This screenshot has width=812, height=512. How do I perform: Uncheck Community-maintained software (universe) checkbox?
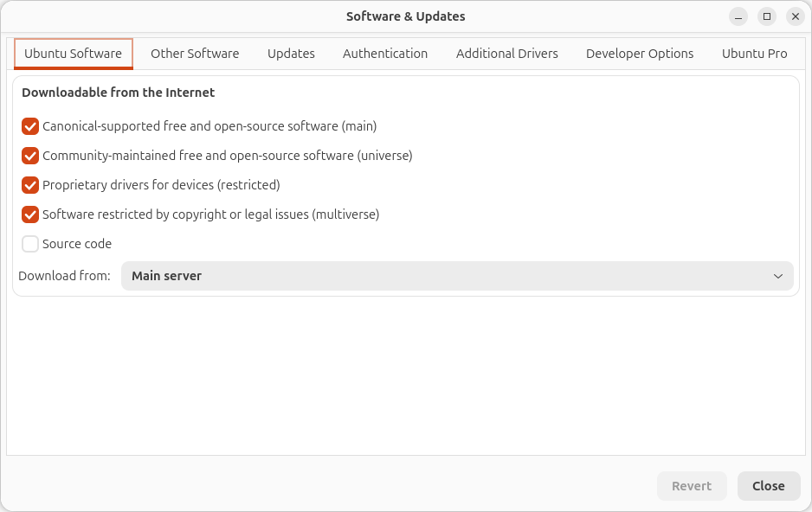click(x=30, y=156)
